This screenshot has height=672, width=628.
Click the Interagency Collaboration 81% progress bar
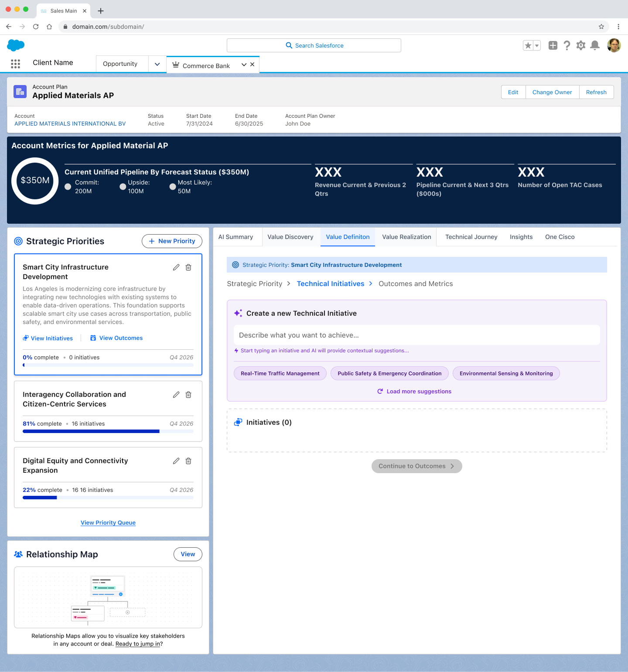click(108, 431)
